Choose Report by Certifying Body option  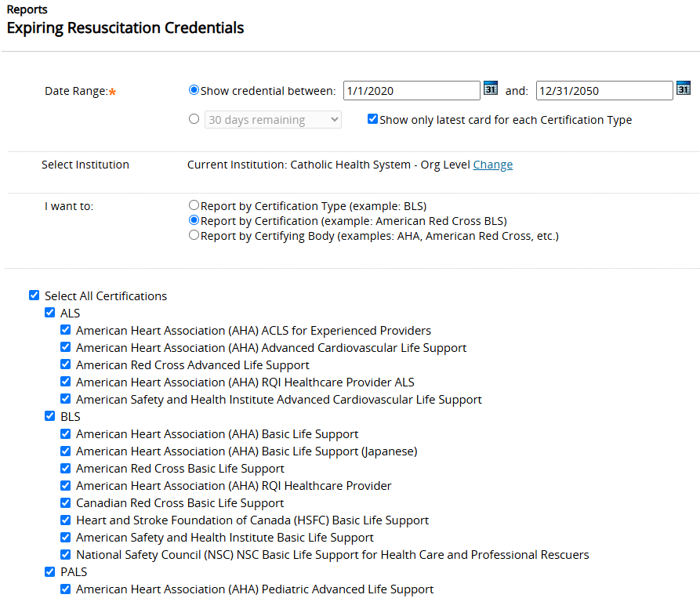194,235
